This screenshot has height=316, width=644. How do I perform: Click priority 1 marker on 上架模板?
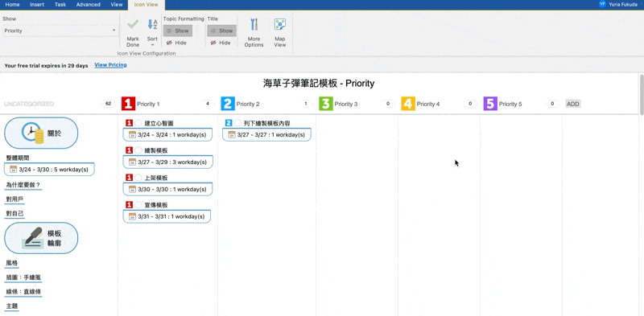(x=129, y=178)
